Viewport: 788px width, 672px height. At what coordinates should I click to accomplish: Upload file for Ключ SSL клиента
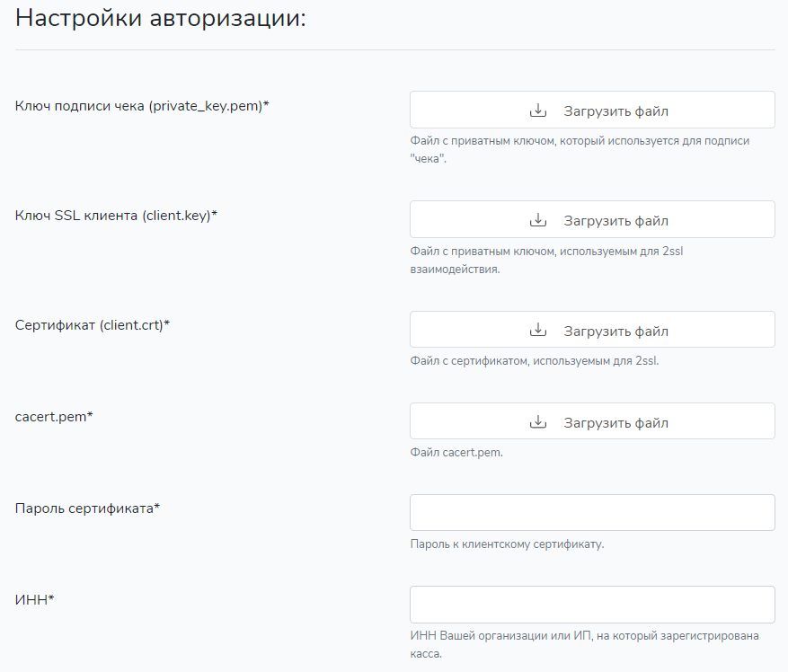pyautogui.click(x=592, y=219)
